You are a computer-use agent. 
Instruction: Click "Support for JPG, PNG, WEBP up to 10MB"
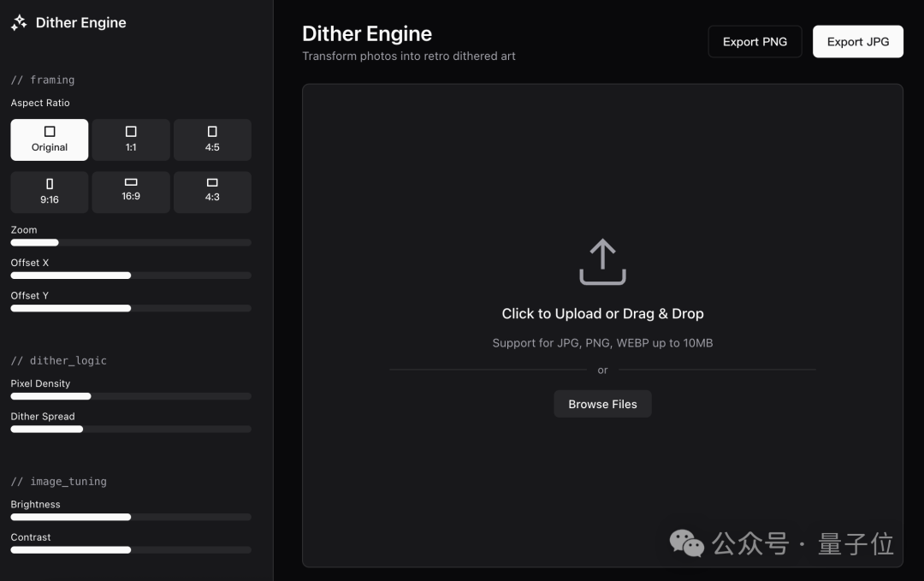[x=602, y=343]
